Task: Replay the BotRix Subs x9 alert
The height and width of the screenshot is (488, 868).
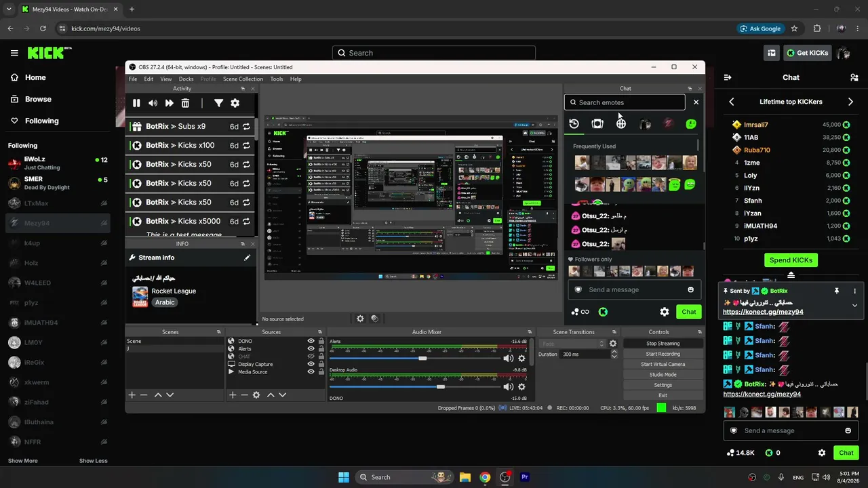Action: coord(246,126)
